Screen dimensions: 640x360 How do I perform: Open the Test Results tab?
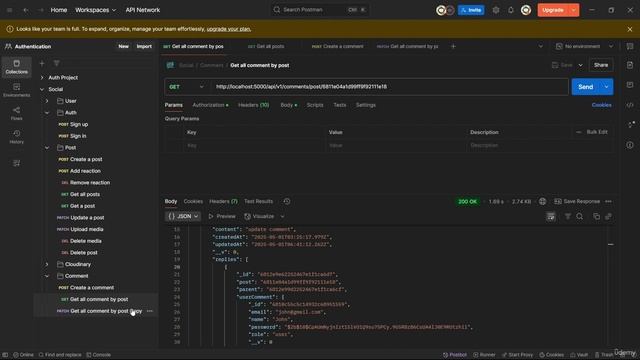(258, 201)
